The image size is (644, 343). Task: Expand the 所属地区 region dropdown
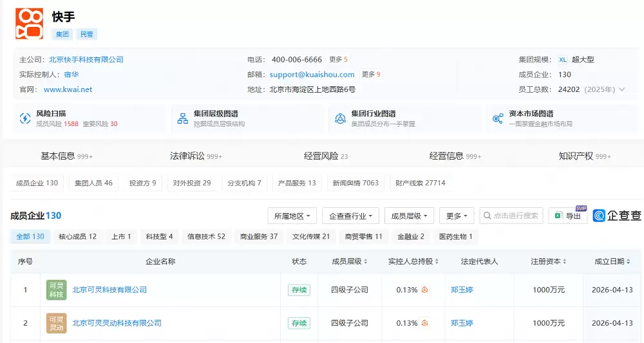292,216
